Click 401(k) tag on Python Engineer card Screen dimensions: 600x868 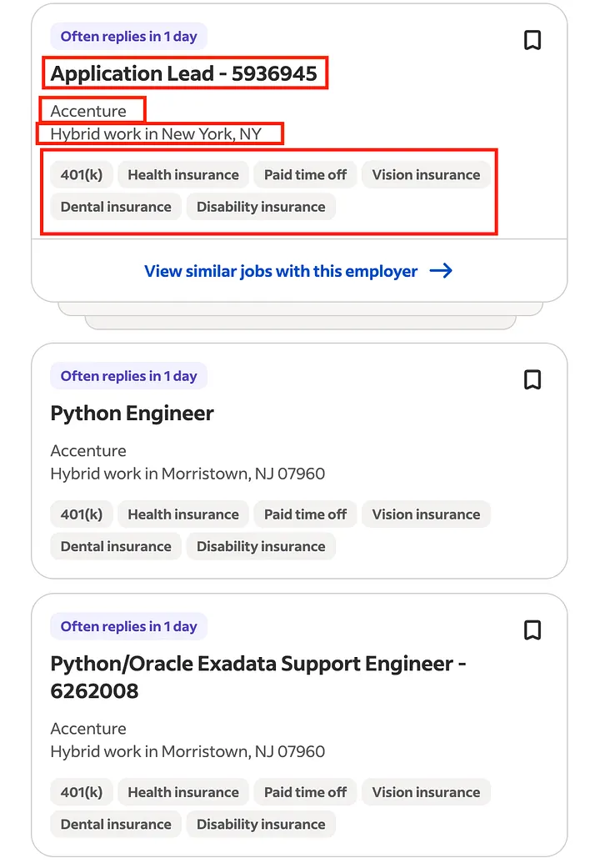[82, 514]
